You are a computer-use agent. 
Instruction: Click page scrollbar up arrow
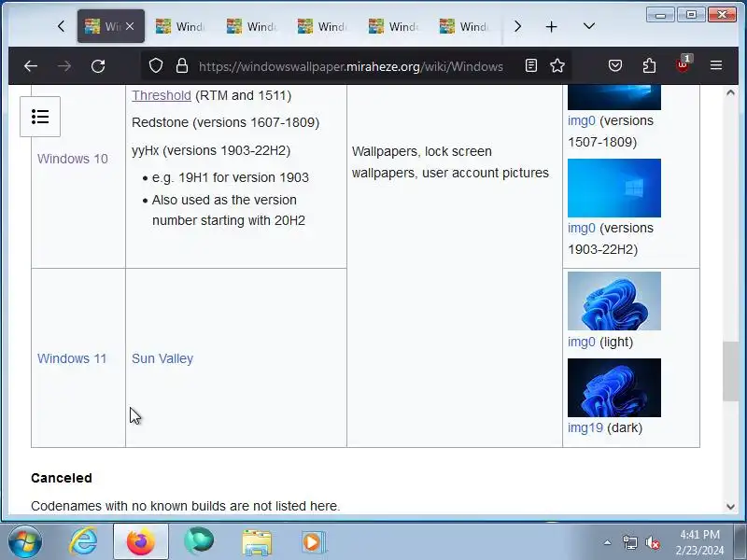pyautogui.click(x=730, y=92)
